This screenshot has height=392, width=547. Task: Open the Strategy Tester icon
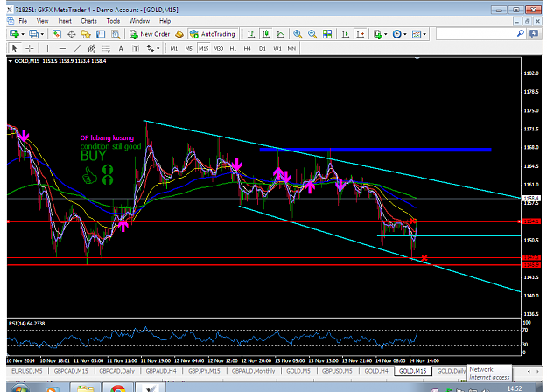116,34
